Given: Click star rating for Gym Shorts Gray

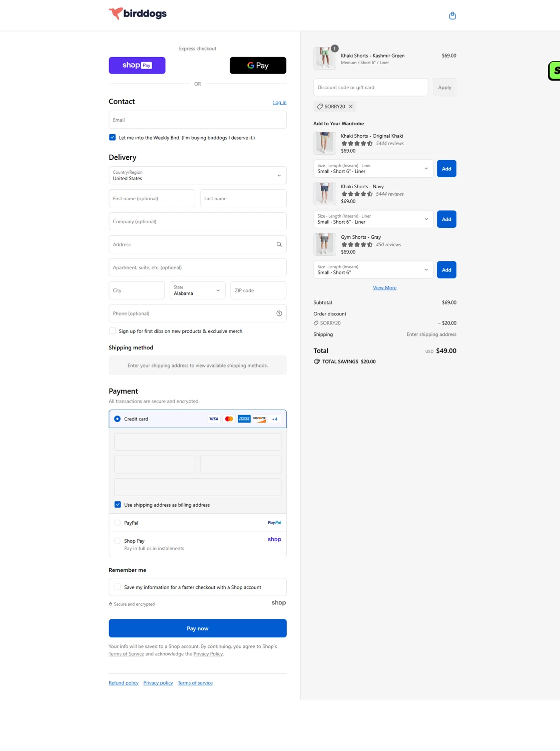Looking at the screenshot, I should point(357,245).
